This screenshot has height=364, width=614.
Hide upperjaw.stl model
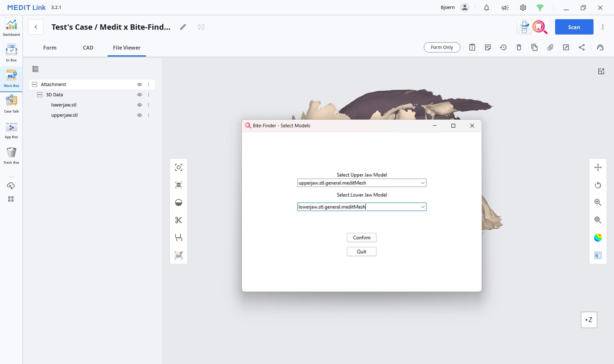coord(140,115)
